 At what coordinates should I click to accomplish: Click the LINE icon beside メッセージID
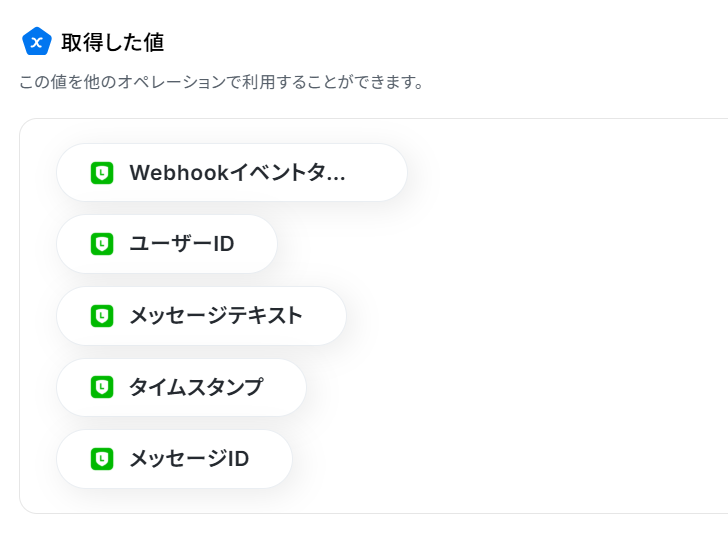pos(102,459)
